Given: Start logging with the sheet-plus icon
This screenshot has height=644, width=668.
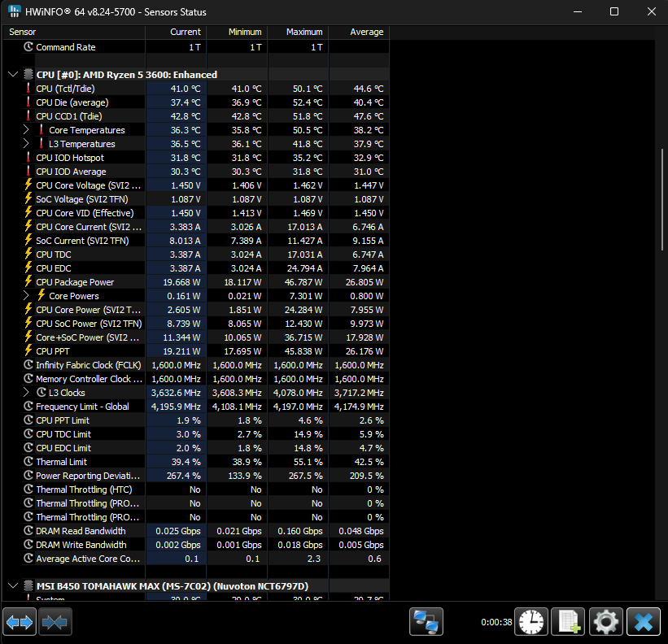Looking at the screenshot, I should pos(569,622).
